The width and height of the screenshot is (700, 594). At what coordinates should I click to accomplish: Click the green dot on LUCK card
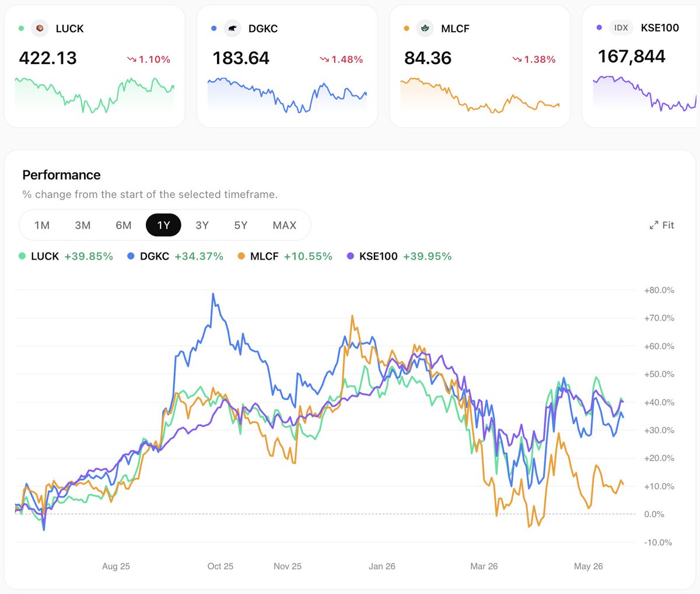[x=22, y=28]
